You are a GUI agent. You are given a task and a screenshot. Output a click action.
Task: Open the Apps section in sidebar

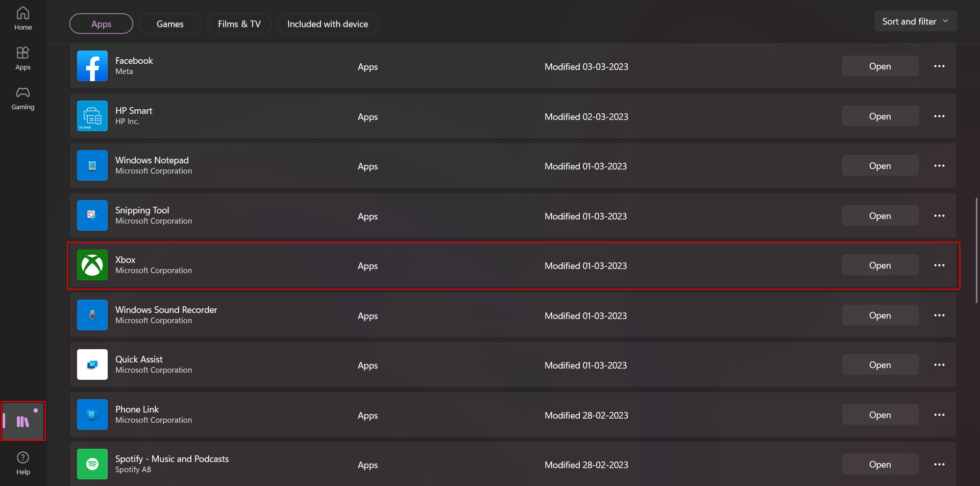(23, 59)
